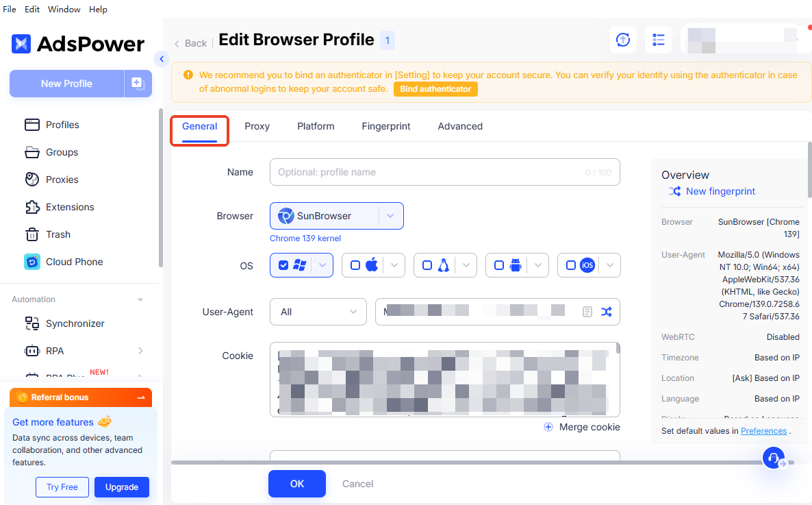Uncheck the Windows OS checkbox
Image resolution: width=812 pixels, height=505 pixels.
pyautogui.click(x=283, y=265)
